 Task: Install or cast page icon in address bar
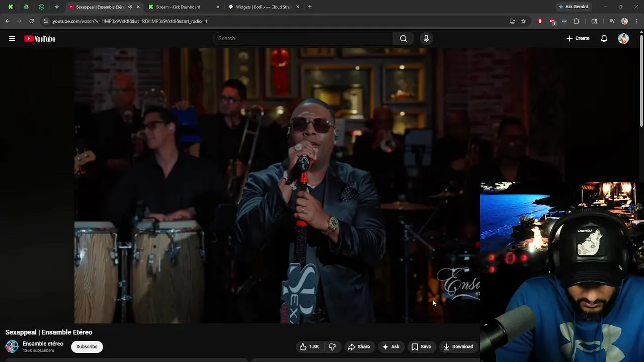coord(512,21)
